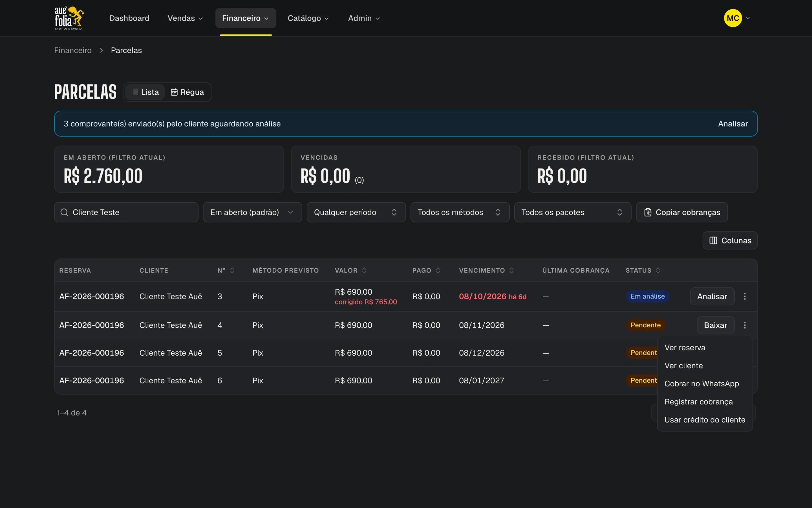Click Baixar button for installment 4
812x508 pixels.
click(715, 325)
